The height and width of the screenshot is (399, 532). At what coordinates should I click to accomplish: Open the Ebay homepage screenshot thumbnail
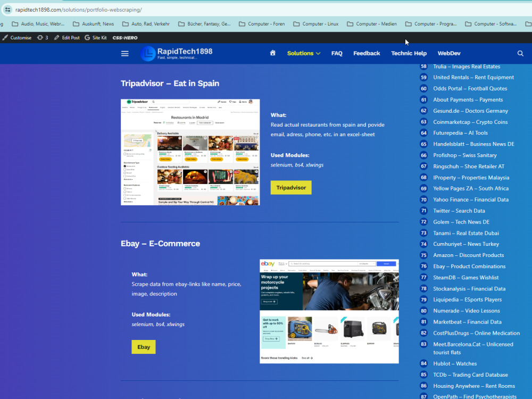tap(329, 311)
